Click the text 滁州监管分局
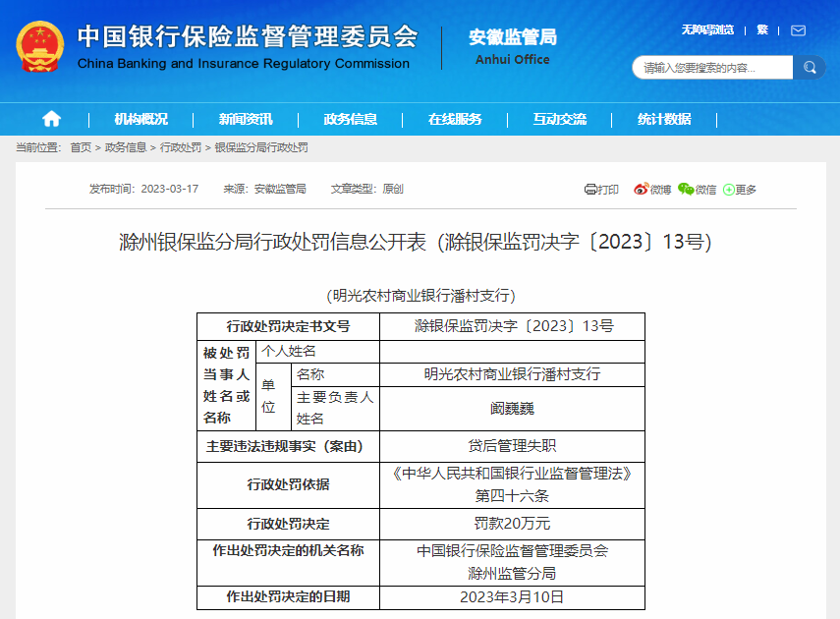This screenshot has width=840, height=619. (x=512, y=574)
